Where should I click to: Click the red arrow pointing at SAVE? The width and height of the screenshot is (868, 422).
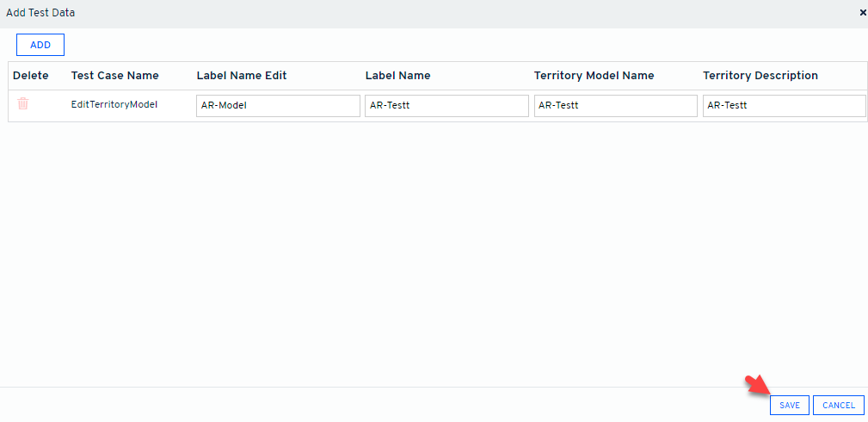click(757, 387)
